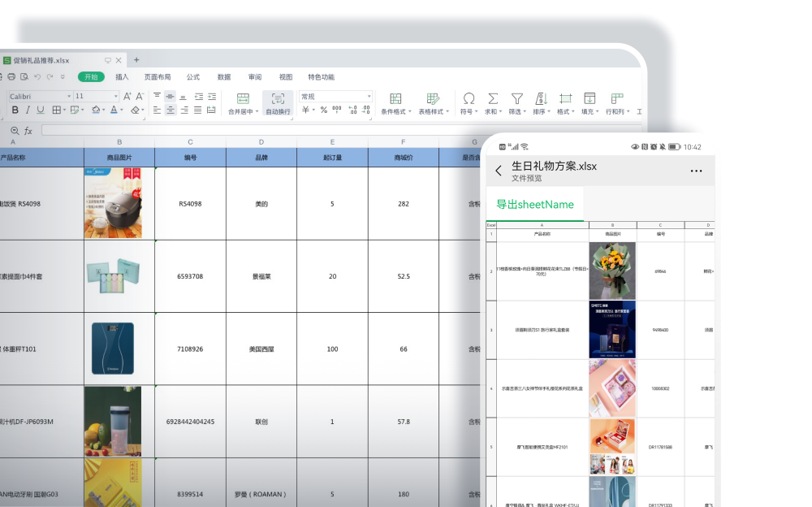
Task: Open the 特色功能 tab
Action: (x=321, y=76)
